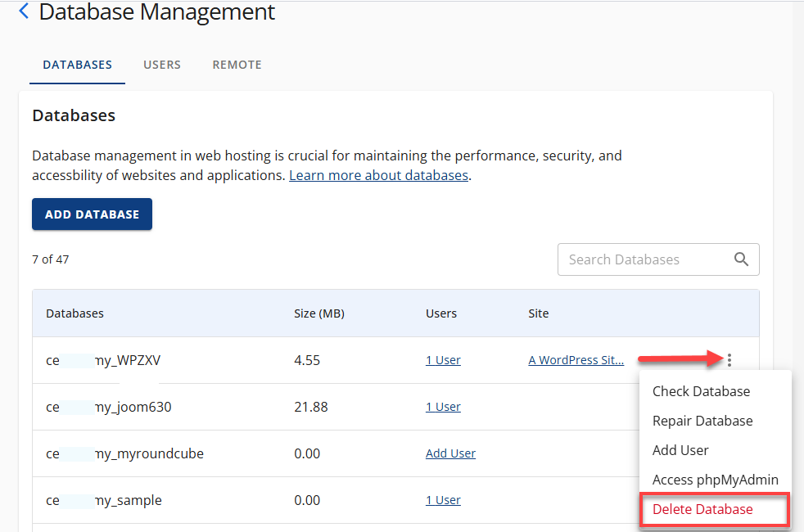804x532 pixels.
Task: Select Check Database from the context menu
Action: click(701, 391)
